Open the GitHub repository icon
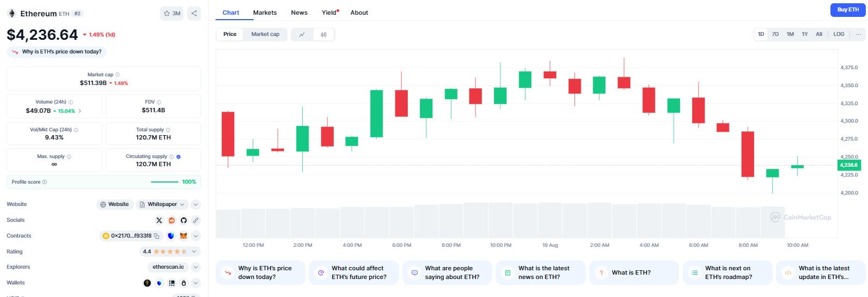The height and width of the screenshot is (297, 868). tap(184, 220)
